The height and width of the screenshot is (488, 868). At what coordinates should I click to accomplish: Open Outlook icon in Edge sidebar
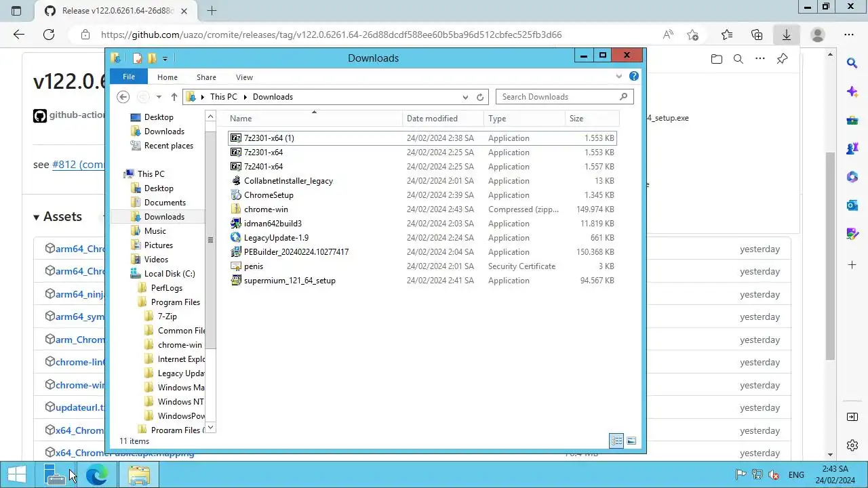coord(852,205)
